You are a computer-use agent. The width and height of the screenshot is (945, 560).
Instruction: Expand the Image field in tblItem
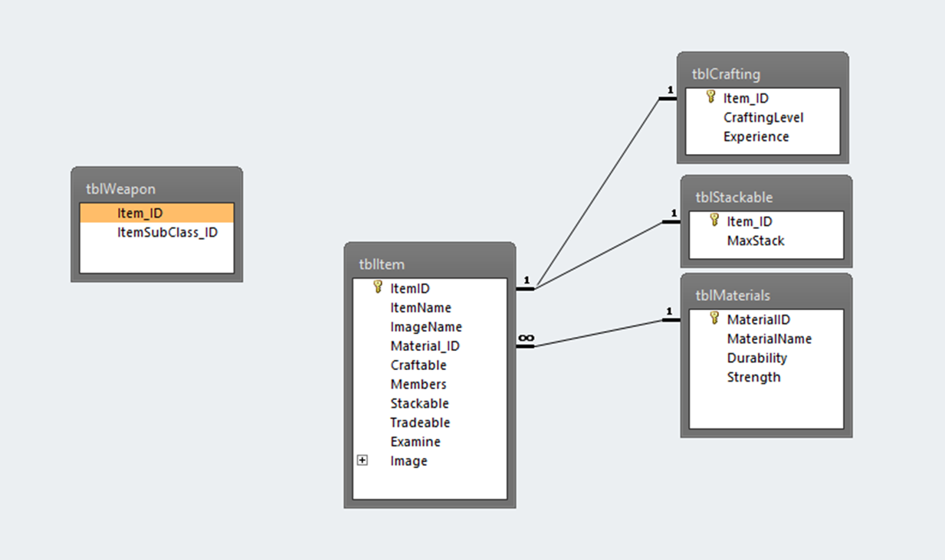click(363, 460)
